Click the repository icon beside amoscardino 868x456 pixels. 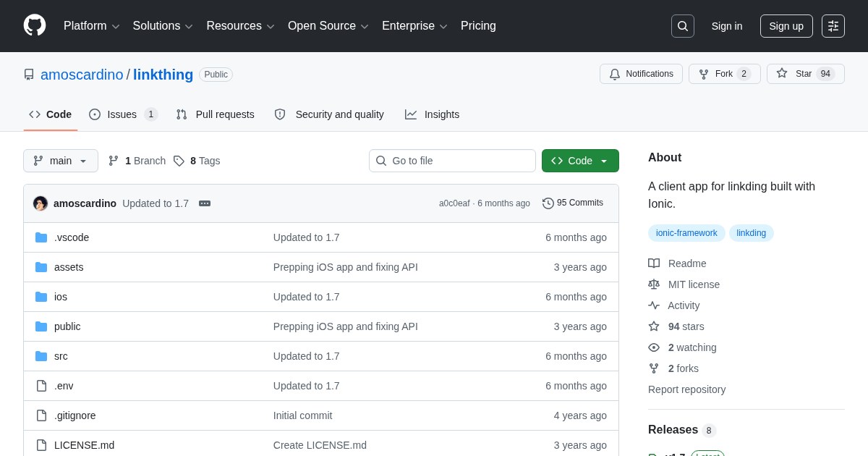coord(29,75)
